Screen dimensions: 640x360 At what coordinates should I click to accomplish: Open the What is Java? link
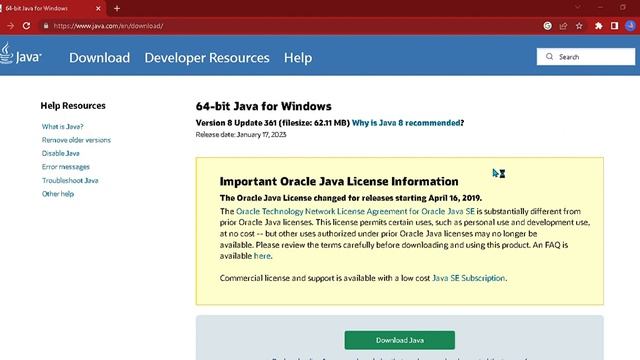(62, 127)
